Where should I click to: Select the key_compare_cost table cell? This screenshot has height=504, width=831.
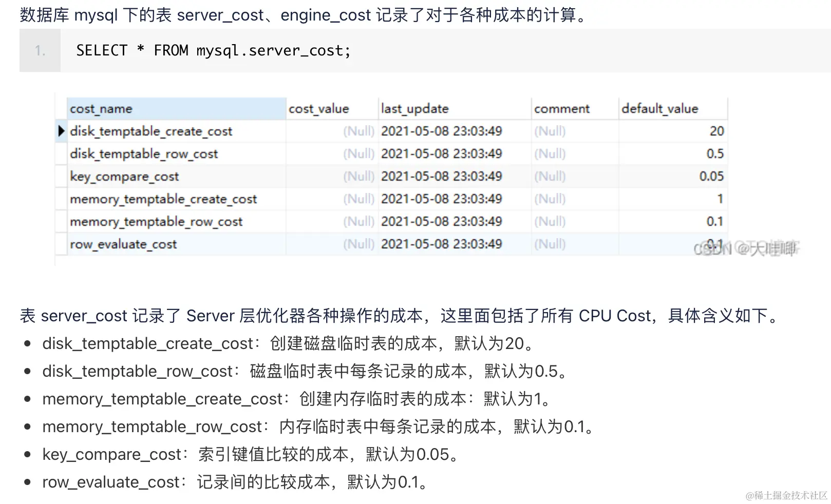coord(177,177)
